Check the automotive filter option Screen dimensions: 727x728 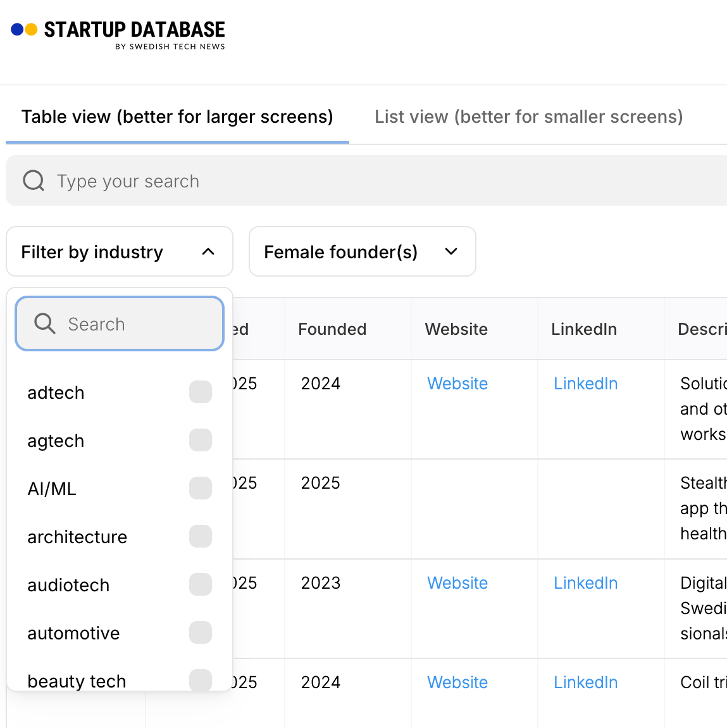201,633
